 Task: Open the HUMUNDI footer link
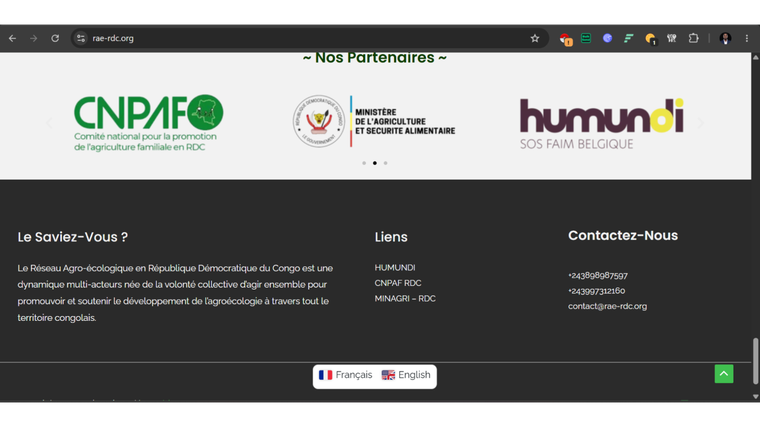pos(395,268)
